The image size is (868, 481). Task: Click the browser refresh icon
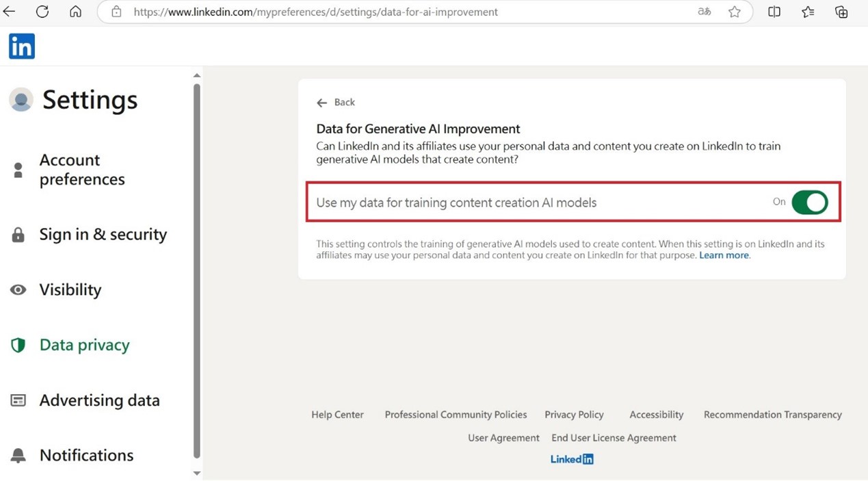point(42,12)
